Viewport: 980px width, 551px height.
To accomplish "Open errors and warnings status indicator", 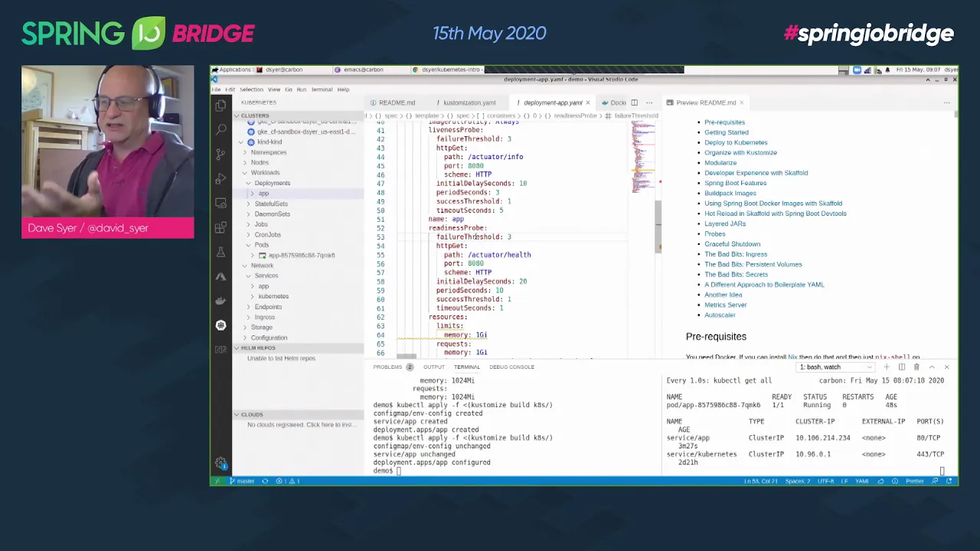I will click(x=288, y=481).
